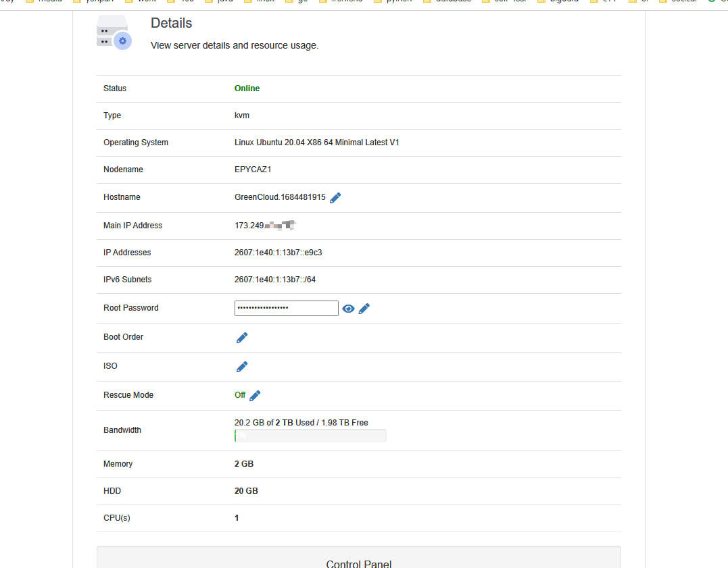
Task: Click the bandwidth usage progress bar
Action: pyautogui.click(x=310, y=436)
